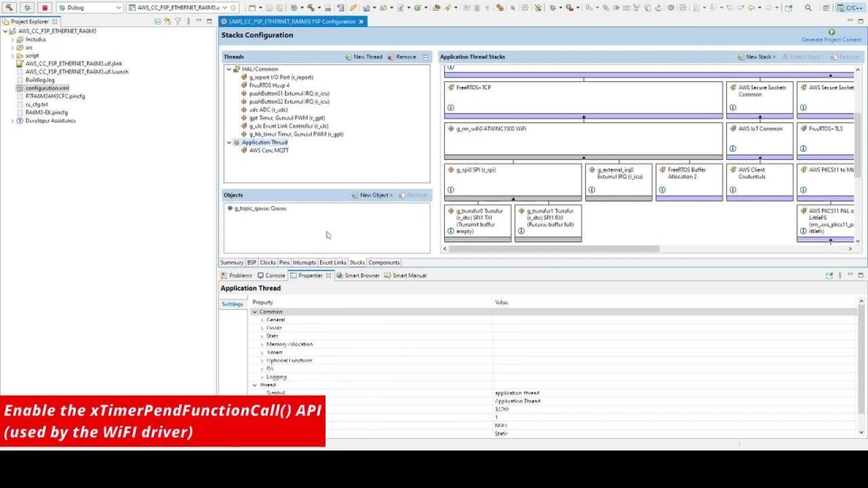Expand the Includes folder

click(x=13, y=40)
